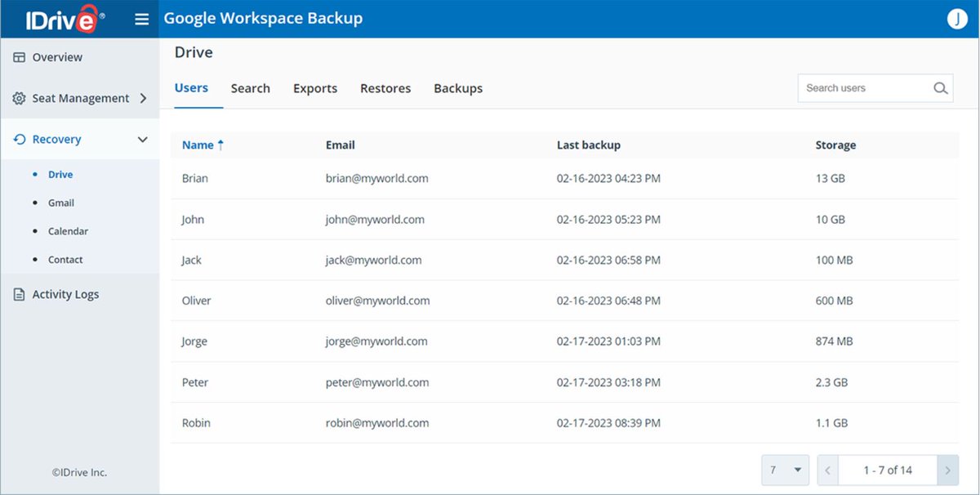This screenshot has height=495, width=980.
Task: Click the Recovery restore icon
Action: click(20, 140)
